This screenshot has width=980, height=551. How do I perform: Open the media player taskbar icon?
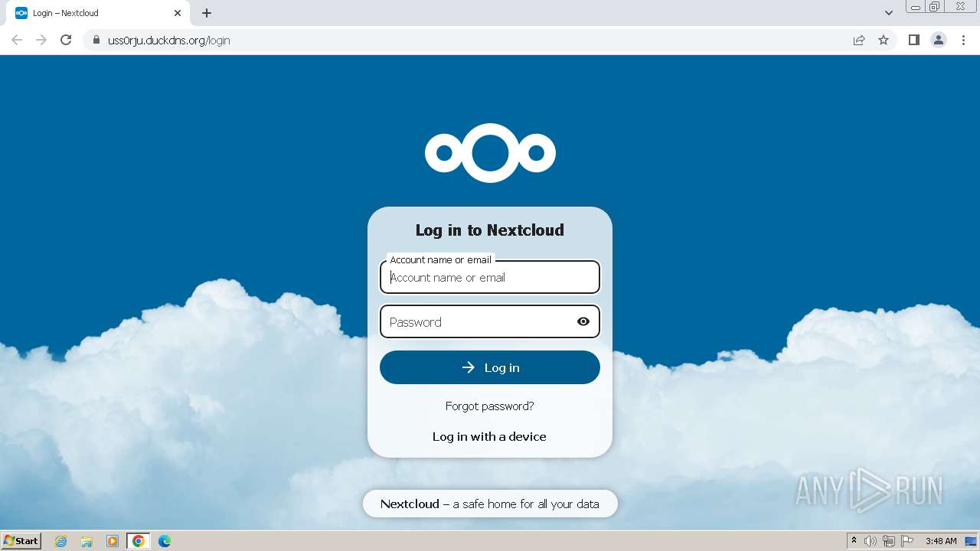click(113, 541)
